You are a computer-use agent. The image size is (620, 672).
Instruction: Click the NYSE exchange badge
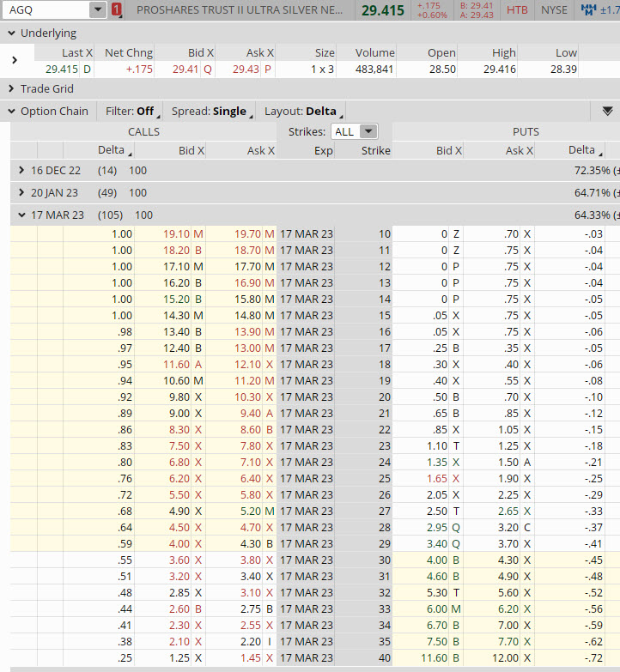click(554, 10)
